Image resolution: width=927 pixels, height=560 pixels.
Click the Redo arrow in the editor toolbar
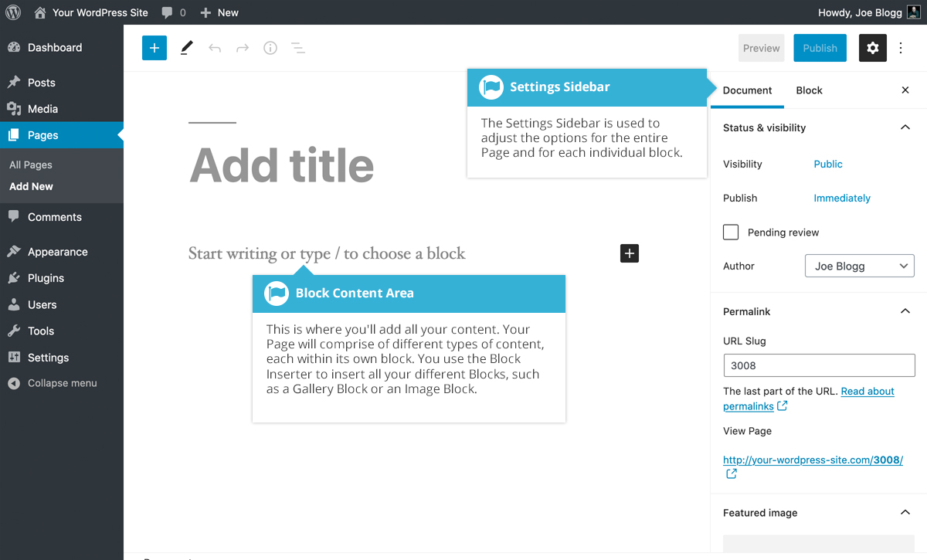click(x=242, y=48)
